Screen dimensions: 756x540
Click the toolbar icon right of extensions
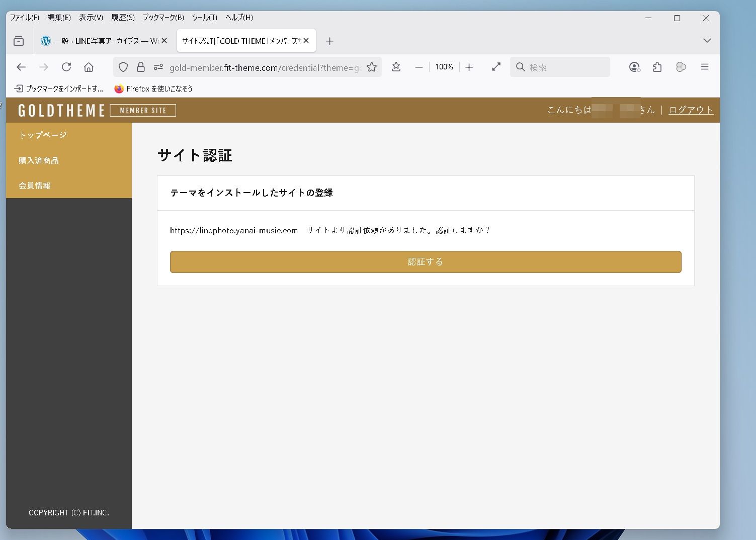[681, 67]
